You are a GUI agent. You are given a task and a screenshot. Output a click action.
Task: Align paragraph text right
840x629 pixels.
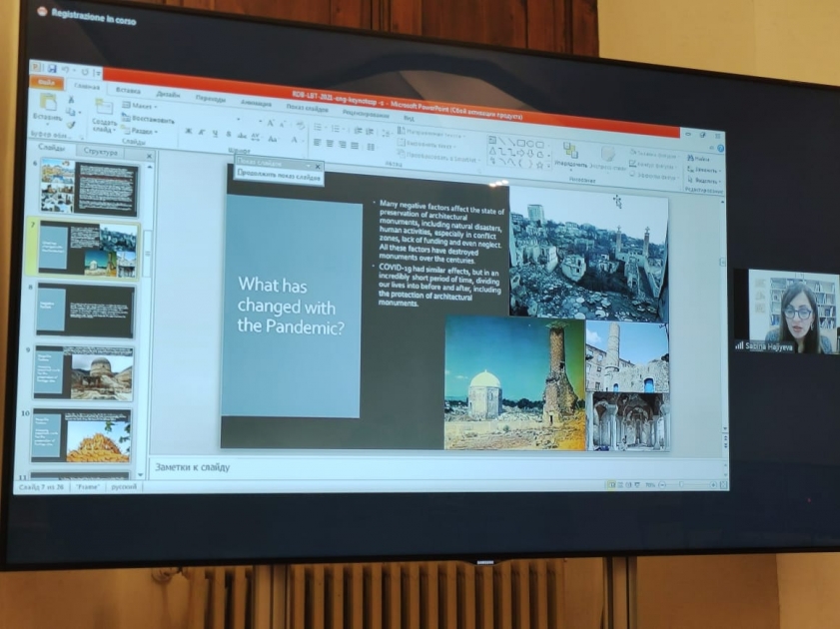343,145
